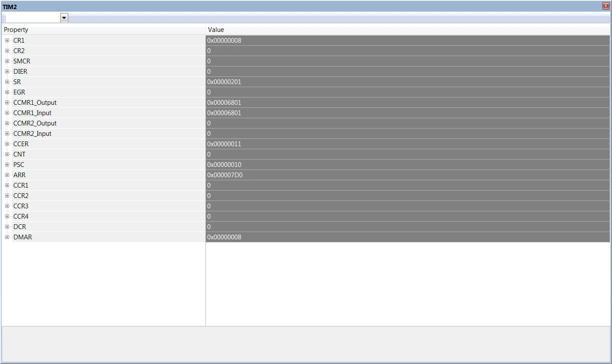
Task: Click the ARR value 0x000007D0
Action: (225, 175)
